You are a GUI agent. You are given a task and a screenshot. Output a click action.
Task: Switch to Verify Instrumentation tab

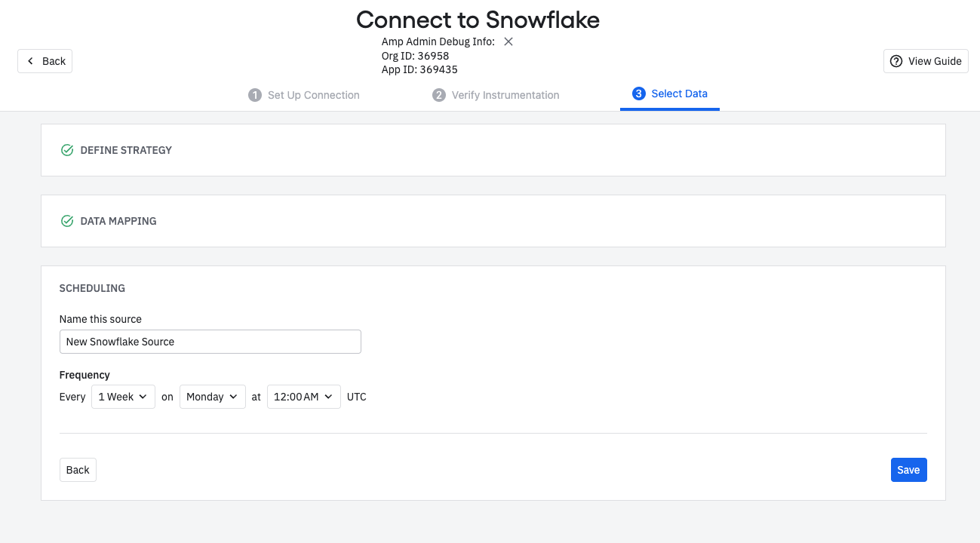tap(496, 95)
